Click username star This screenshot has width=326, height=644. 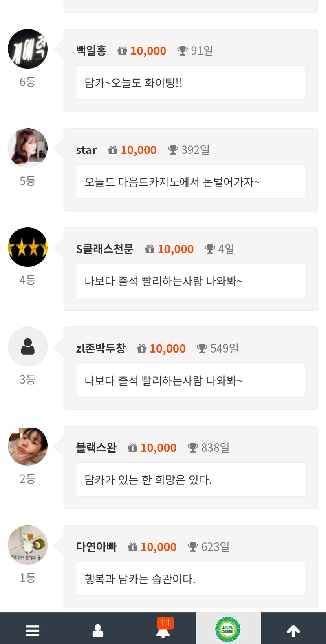coord(86,150)
